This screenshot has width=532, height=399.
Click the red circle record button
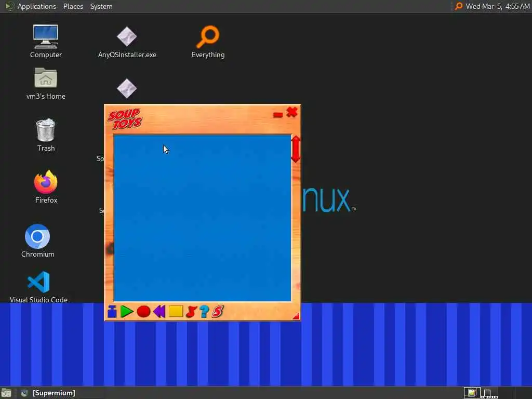click(x=143, y=312)
